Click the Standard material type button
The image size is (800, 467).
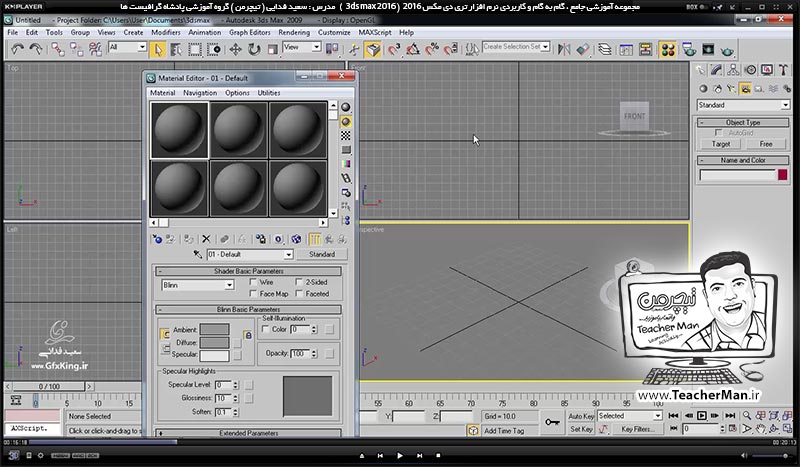[322, 254]
